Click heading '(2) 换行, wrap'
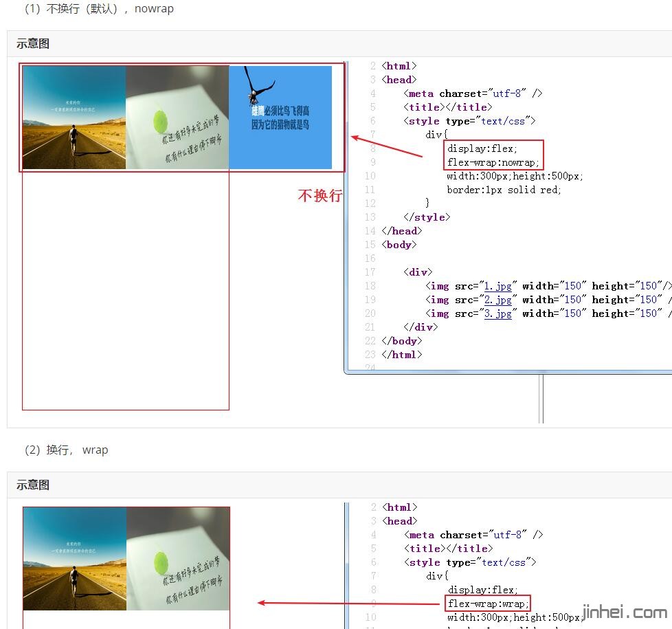 tap(67, 450)
